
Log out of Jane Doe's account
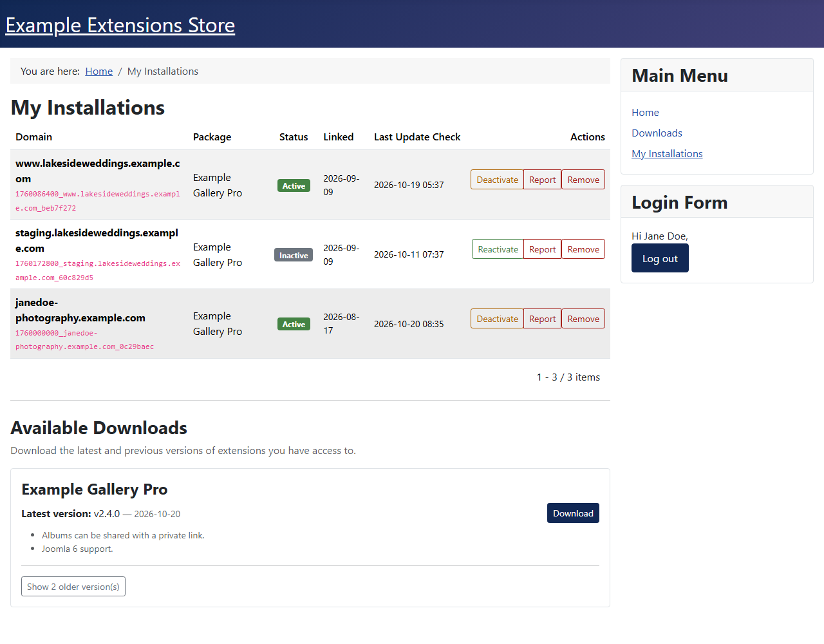tap(660, 258)
